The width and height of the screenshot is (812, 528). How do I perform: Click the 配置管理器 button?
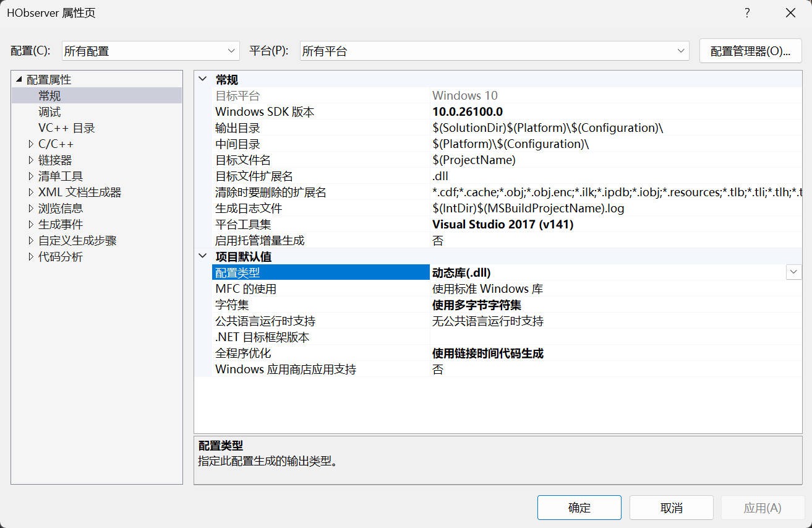pyautogui.click(x=750, y=51)
